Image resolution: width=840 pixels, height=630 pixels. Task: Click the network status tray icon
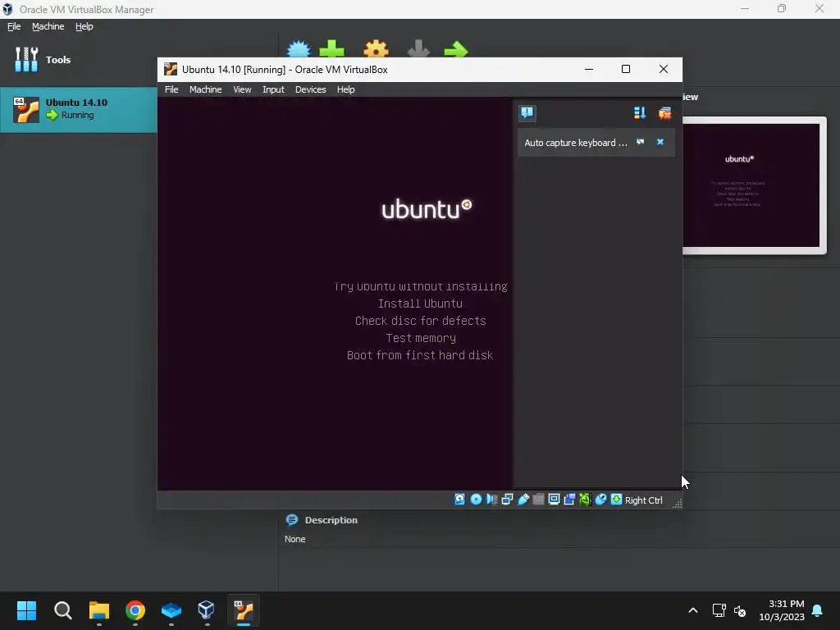(719, 610)
